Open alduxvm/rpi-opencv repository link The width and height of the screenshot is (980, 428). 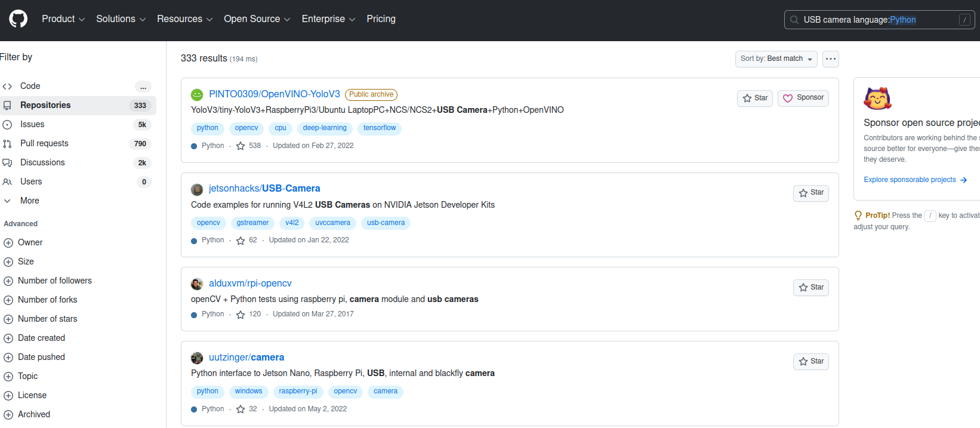click(x=250, y=284)
